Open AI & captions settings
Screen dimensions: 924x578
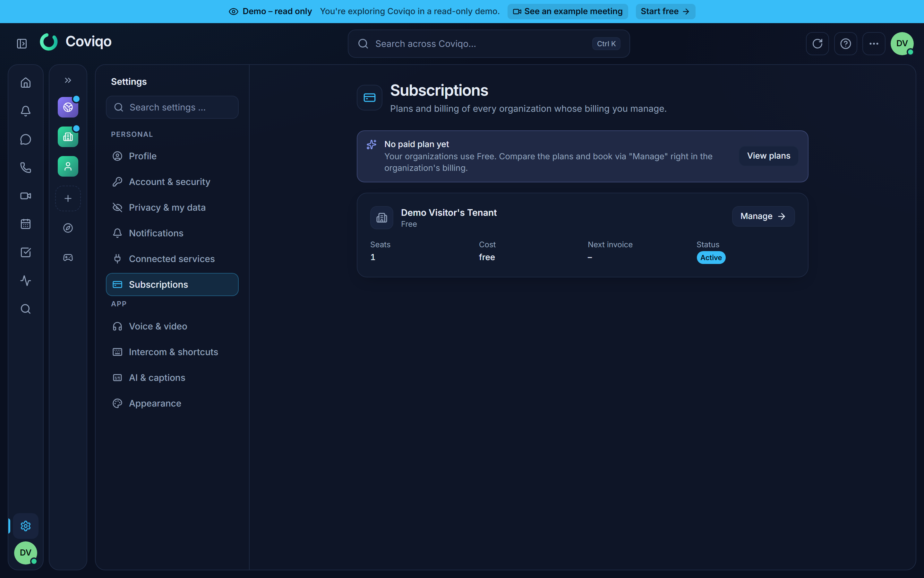172,378
